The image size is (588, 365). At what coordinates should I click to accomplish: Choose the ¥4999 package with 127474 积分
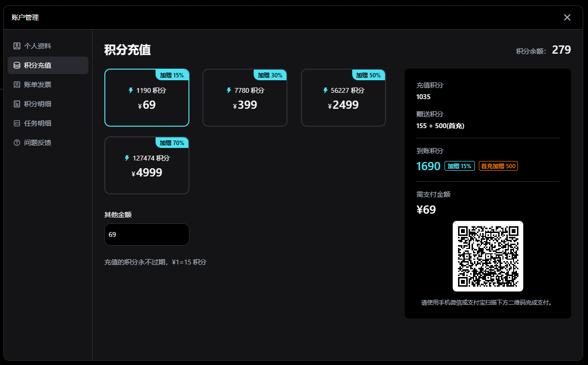click(147, 165)
